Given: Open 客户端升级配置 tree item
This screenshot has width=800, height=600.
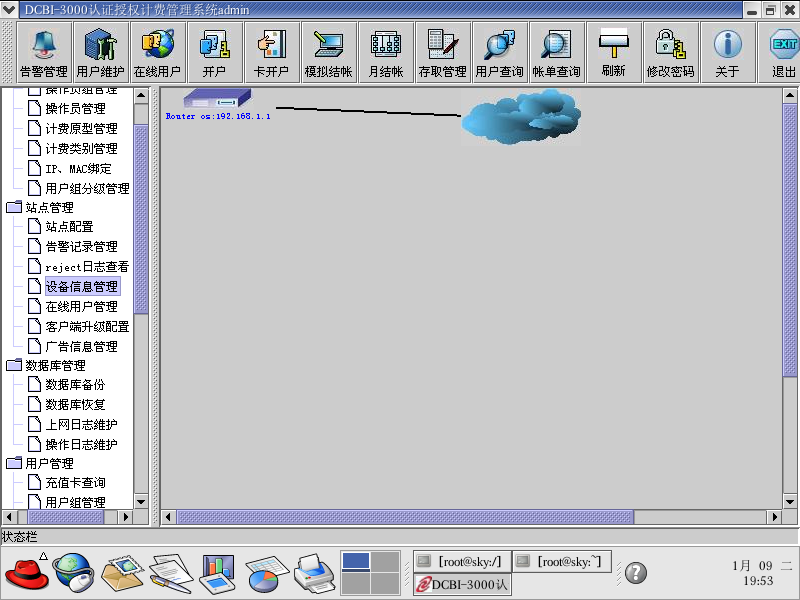Looking at the screenshot, I should click(87, 327).
